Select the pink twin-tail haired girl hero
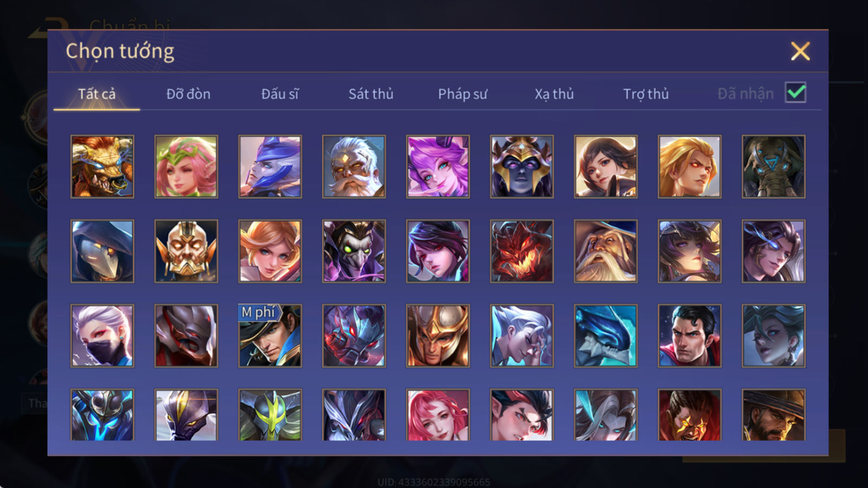 438,166
